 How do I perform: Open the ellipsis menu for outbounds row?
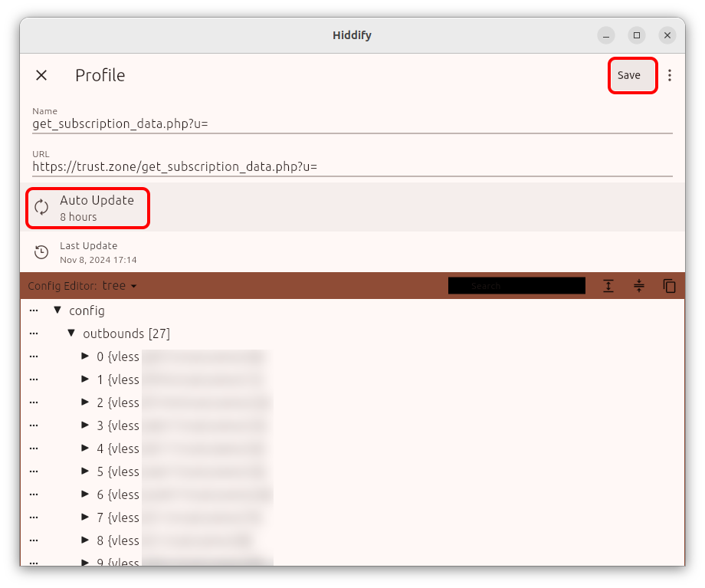point(34,333)
